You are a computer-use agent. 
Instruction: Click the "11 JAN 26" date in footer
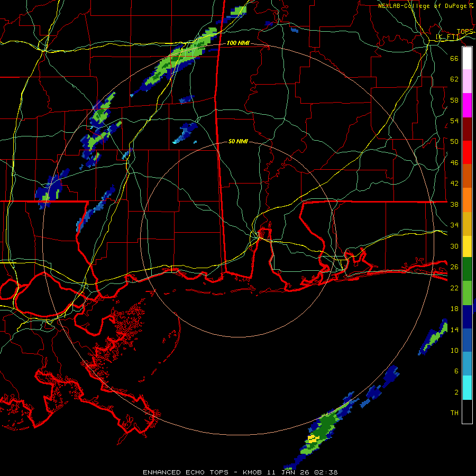[289, 472]
